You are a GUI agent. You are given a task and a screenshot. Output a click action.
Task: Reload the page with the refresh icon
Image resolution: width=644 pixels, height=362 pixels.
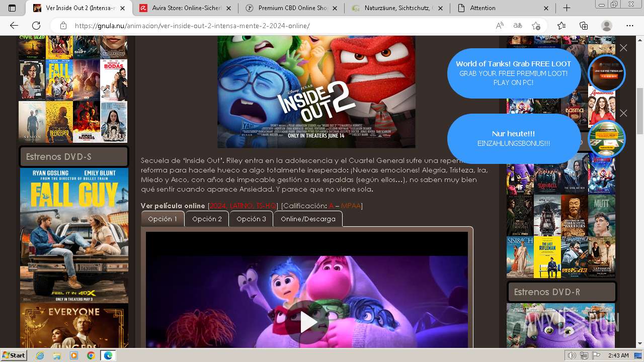(36, 26)
